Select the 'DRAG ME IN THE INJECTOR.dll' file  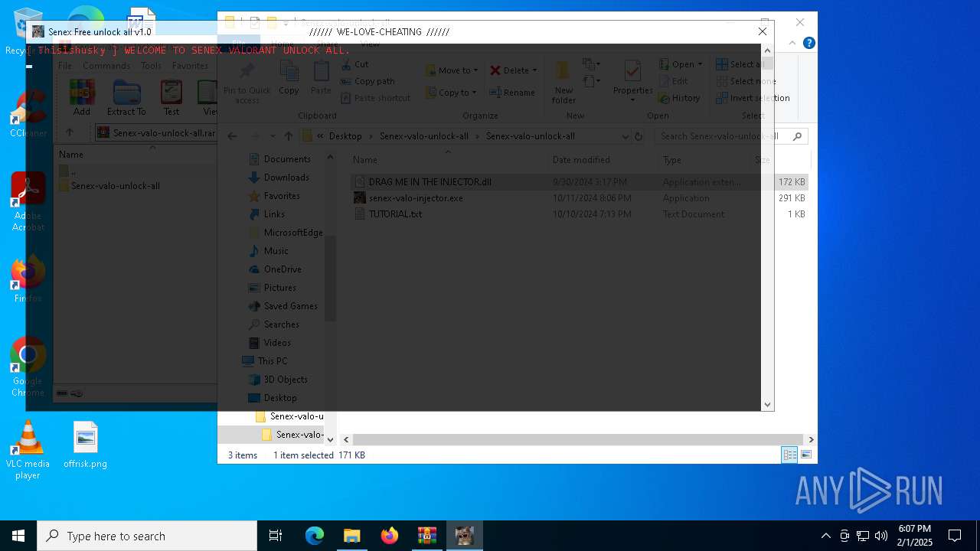(423, 182)
